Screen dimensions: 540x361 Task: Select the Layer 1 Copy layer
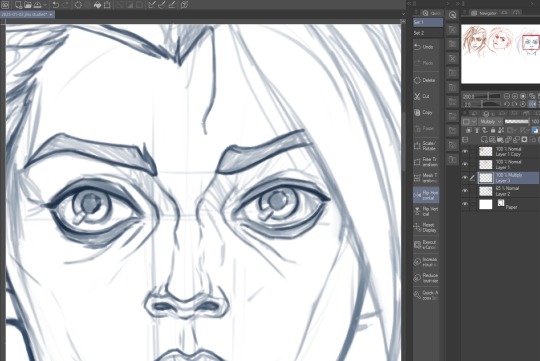[509, 152]
